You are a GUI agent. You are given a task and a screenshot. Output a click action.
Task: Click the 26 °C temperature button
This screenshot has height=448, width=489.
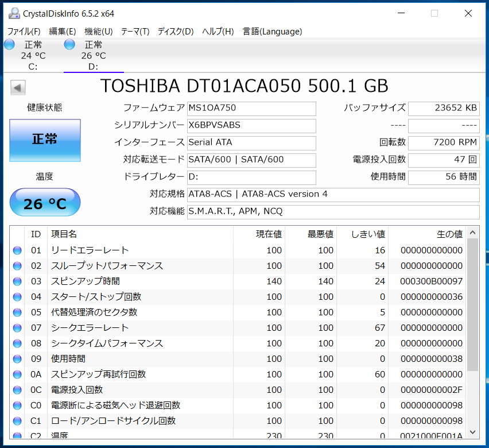[45, 202]
